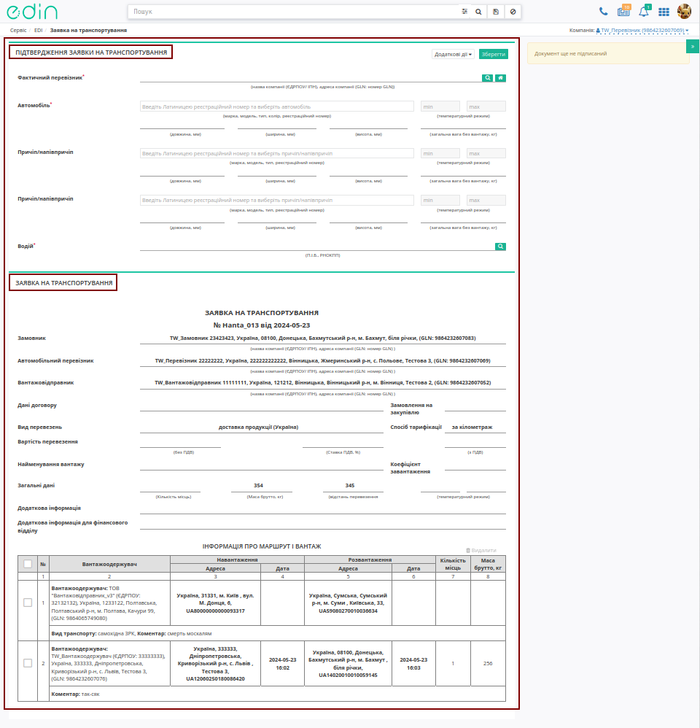700x728 pixels.
Task: Click the magnifier search button in top bar
Action: [478, 12]
